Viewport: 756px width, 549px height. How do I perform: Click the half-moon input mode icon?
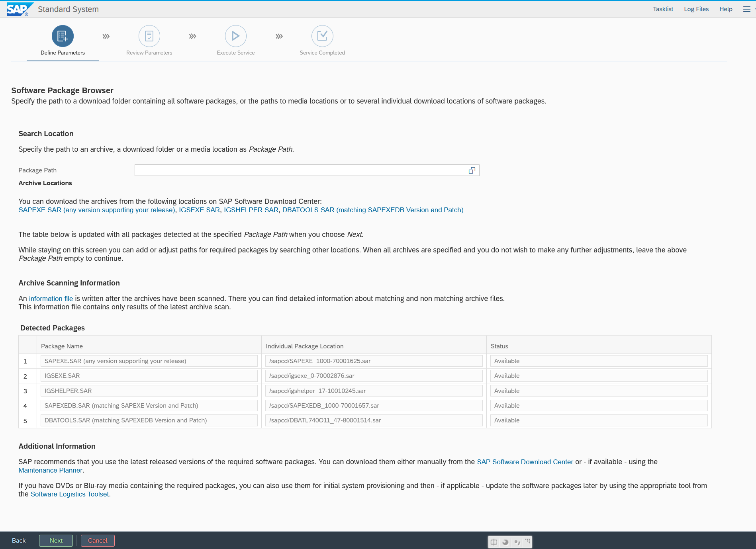[x=505, y=542]
